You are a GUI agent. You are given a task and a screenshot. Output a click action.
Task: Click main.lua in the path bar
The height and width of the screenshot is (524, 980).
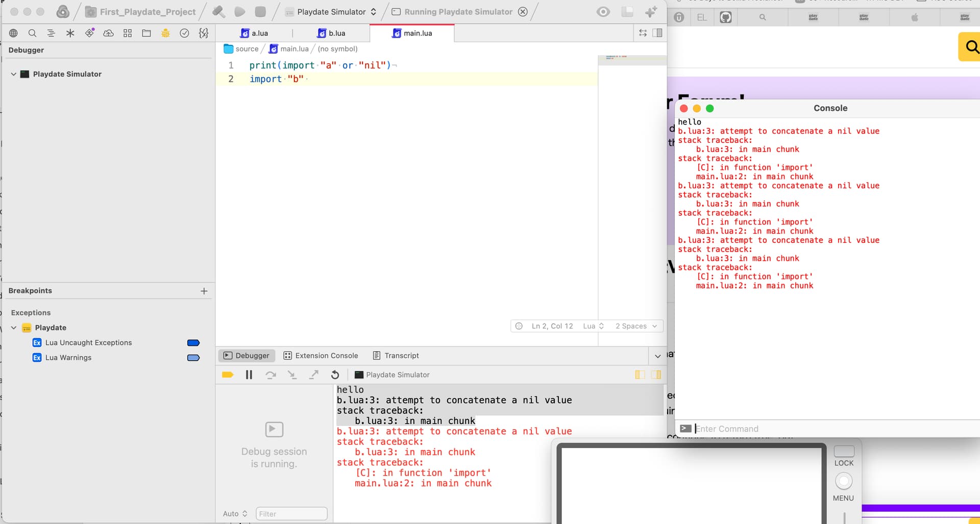click(289, 49)
